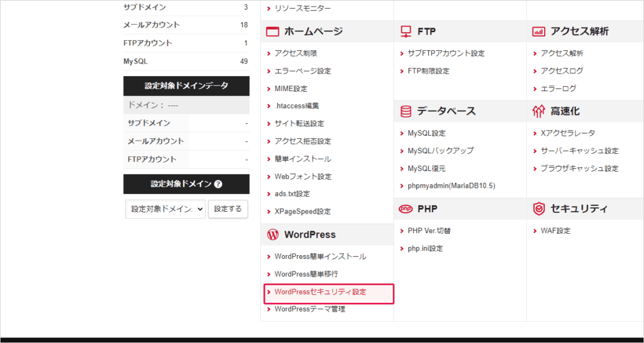Open 簡単インストール link
The width and height of the screenshot is (644, 343).
pos(303,159)
